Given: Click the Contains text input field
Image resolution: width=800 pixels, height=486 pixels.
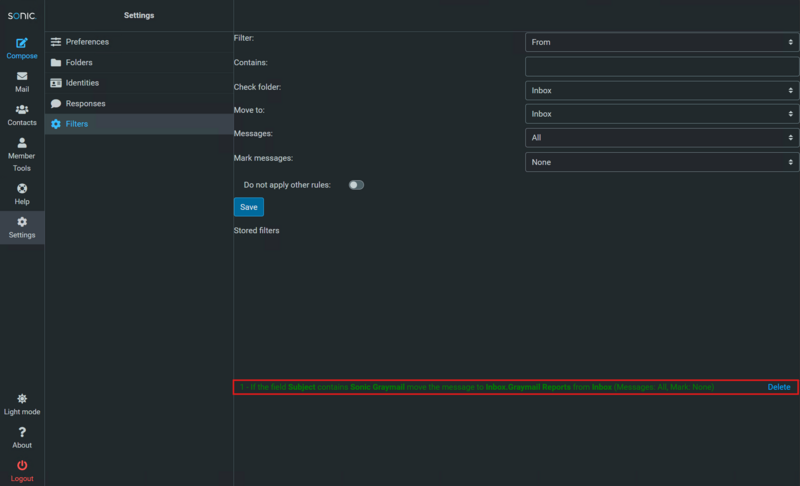Looking at the screenshot, I should pyautogui.click(x=661, y=66).
